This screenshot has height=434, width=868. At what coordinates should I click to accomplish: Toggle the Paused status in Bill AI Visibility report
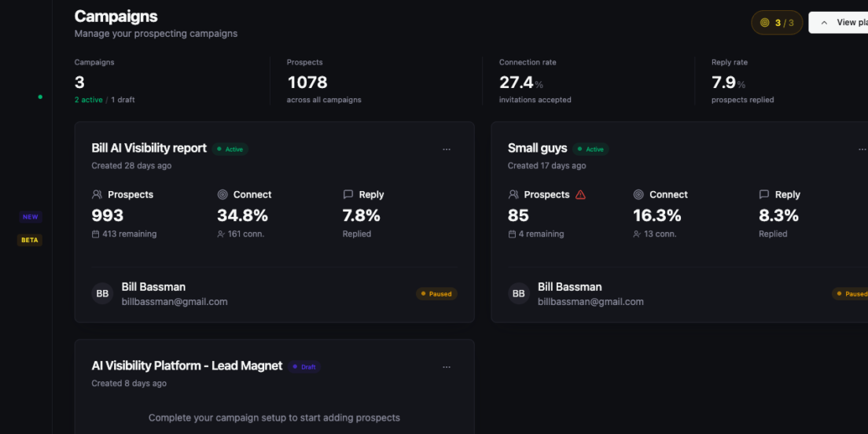(x=436, y=294)
